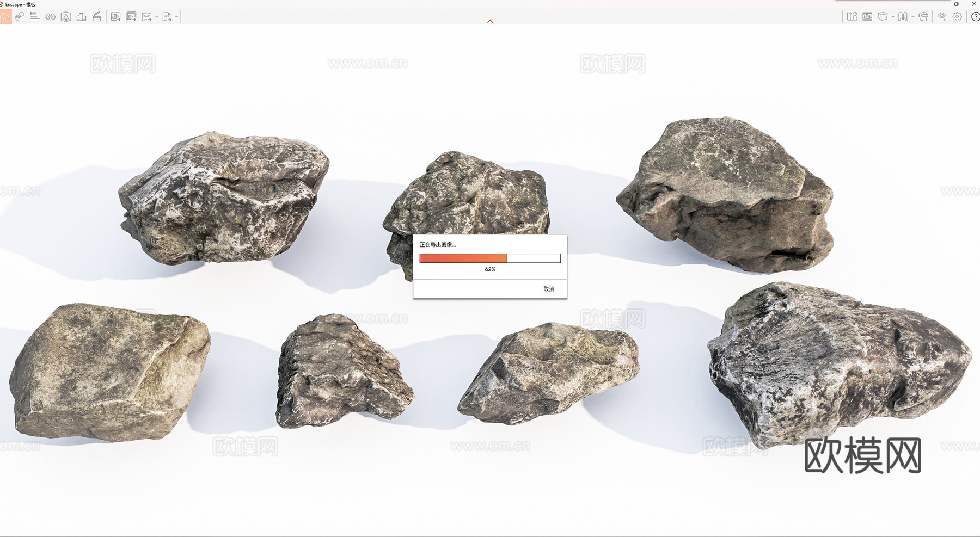This screenshot has width=980, height=537.
Task: Enable the safe frame tree icon
Action: click(66, 17)
